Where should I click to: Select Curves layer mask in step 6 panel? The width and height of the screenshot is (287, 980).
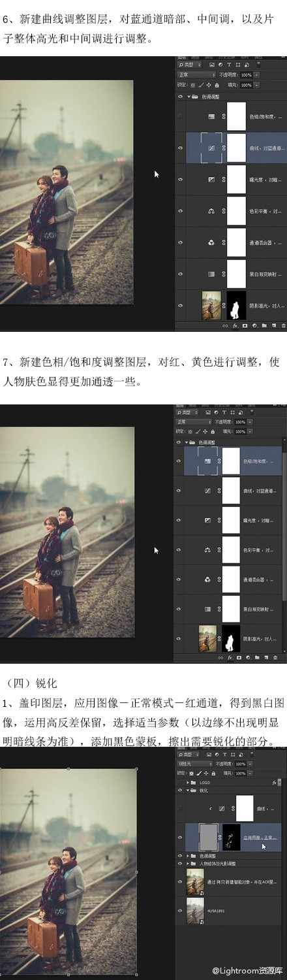pyautogui.click(x=236, y=148)
